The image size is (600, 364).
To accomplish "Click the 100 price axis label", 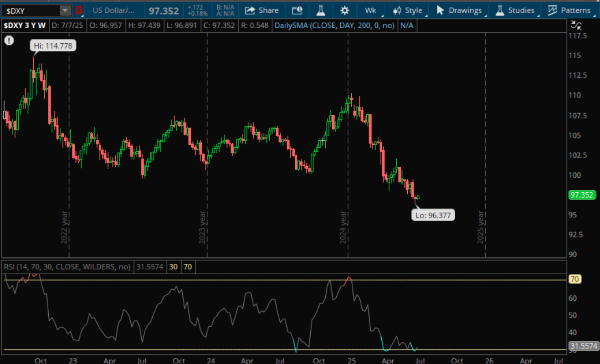I will [x=575, y=175].
